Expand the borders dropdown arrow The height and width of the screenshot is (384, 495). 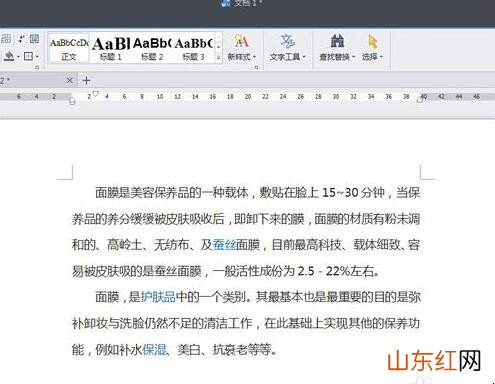(x=37, y=56)
